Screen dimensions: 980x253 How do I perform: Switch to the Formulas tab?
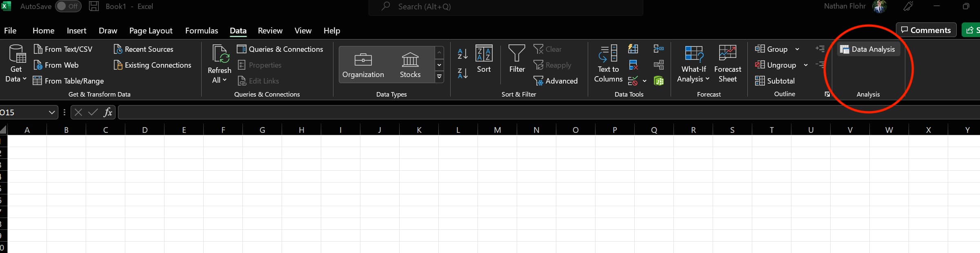coord(201,31)
